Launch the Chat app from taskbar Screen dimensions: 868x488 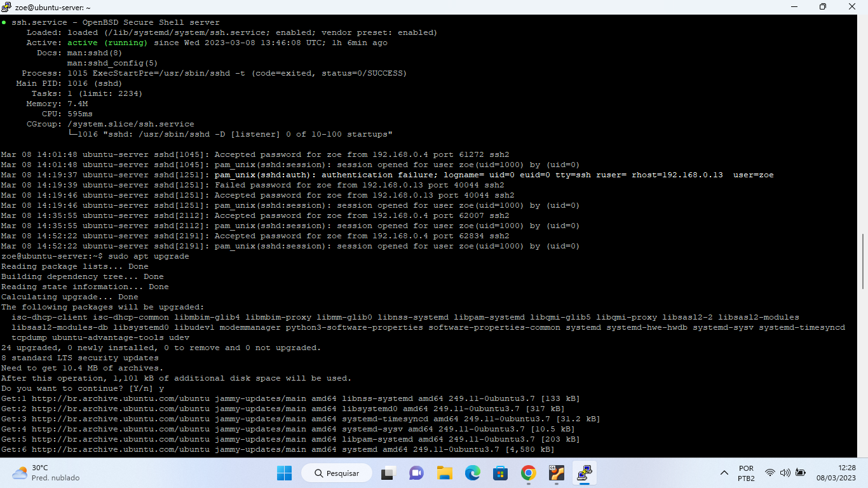point(416,473)
